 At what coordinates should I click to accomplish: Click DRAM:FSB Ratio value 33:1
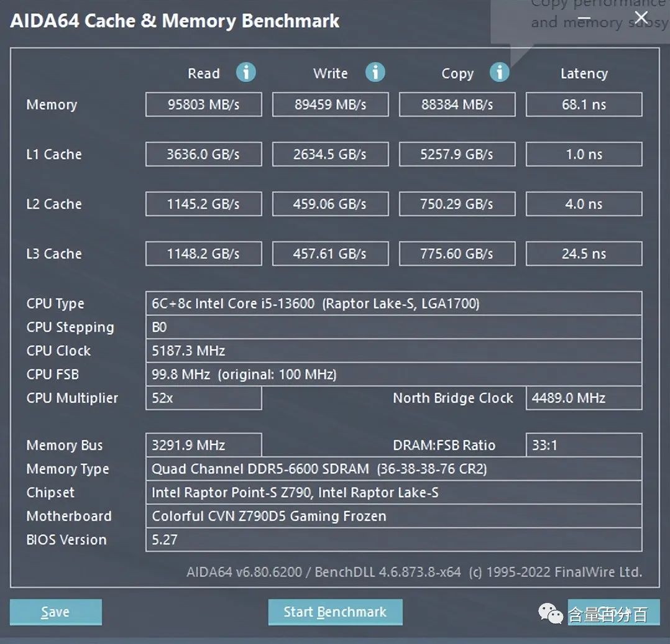(584, 445)
